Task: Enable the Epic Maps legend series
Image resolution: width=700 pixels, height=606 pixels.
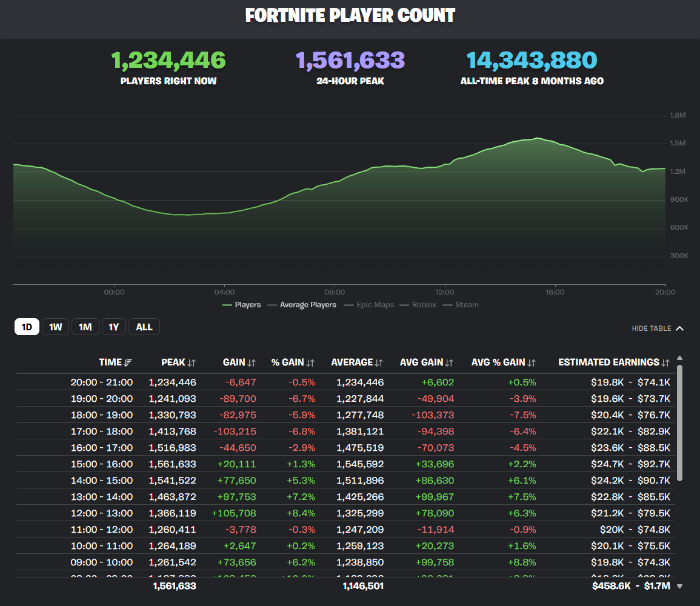Action: 369,305
